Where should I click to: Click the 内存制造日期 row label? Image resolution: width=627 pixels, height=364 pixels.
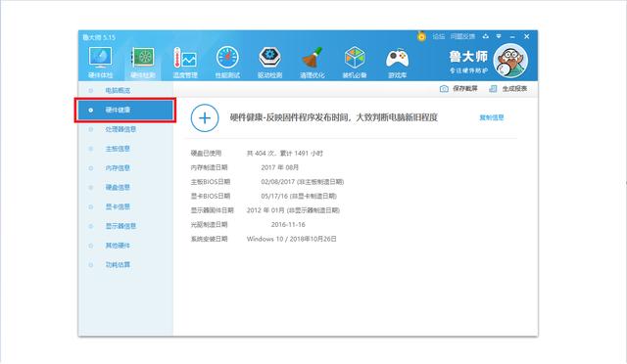pyautogui.click(x=209, y=167)
